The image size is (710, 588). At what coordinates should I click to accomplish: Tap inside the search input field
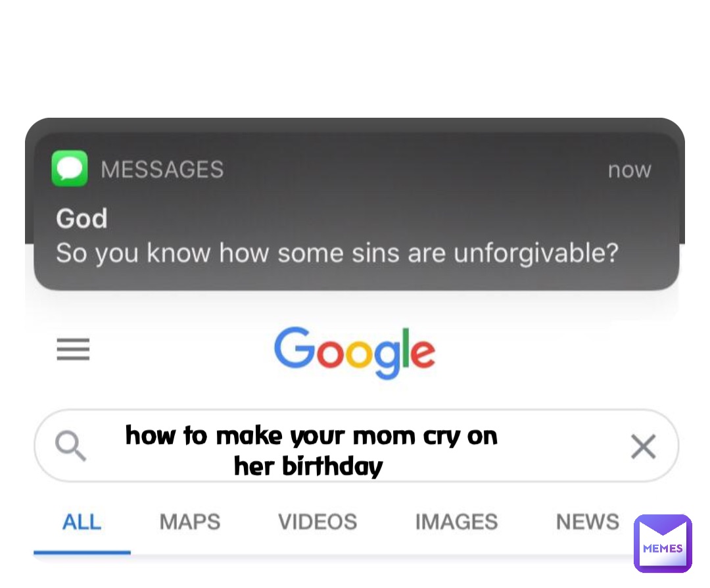(x=309, y=446)
